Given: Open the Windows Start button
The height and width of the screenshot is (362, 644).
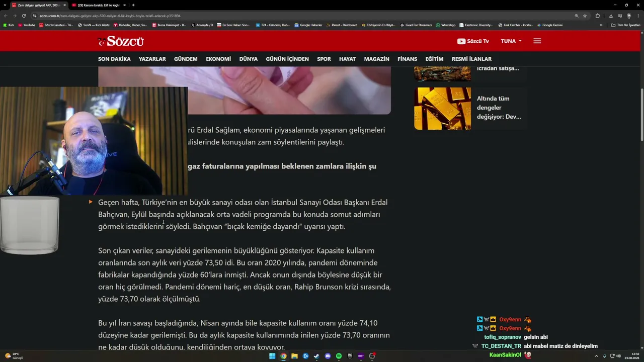Looking at the screenshot, I should pyautogui.click(x=272, y=356).
